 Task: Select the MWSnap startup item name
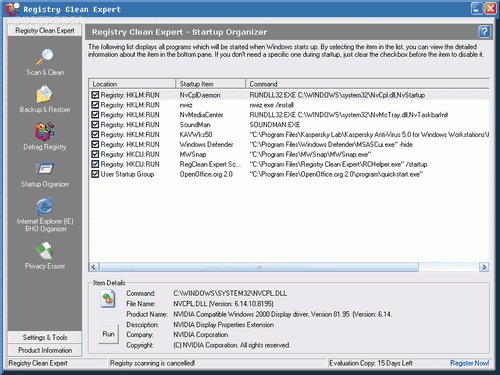(x=193, y=154)
